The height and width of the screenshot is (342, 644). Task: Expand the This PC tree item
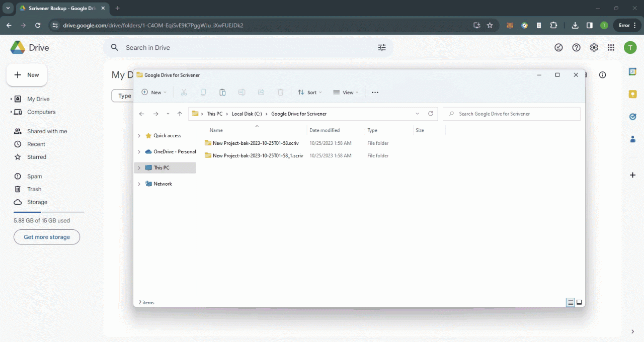tap(139, 167)
